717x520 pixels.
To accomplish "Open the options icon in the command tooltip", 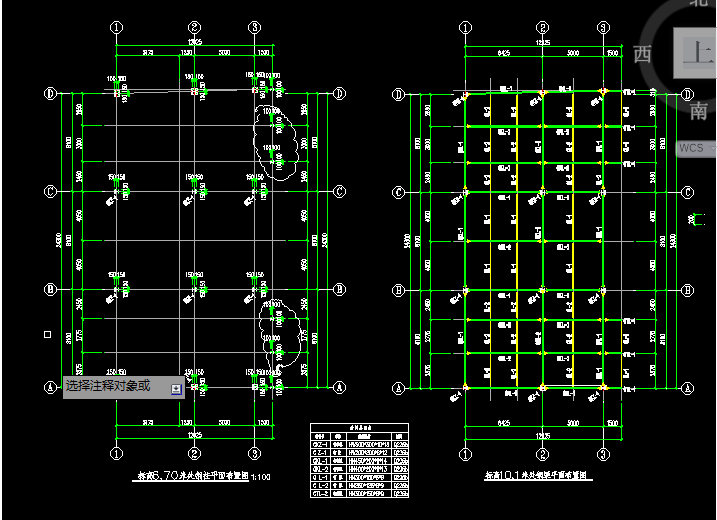I will pos(176,389).
